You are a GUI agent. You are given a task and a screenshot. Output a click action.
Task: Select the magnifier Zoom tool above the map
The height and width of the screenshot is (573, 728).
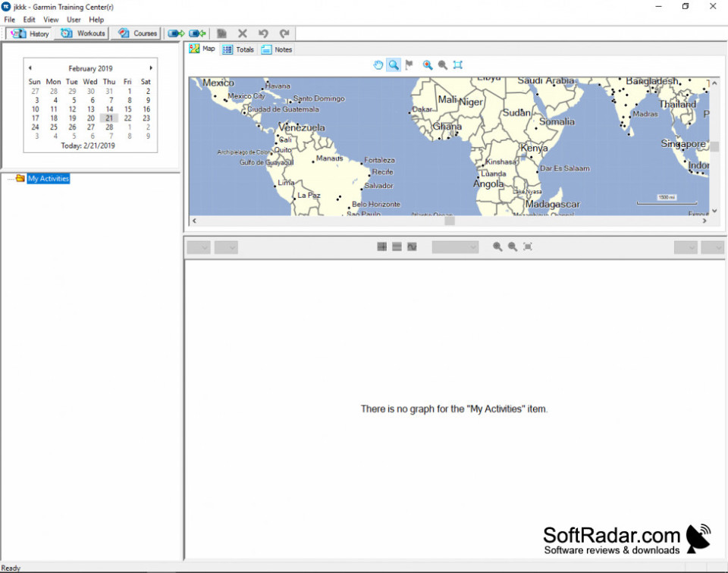[x=394, y=65]
